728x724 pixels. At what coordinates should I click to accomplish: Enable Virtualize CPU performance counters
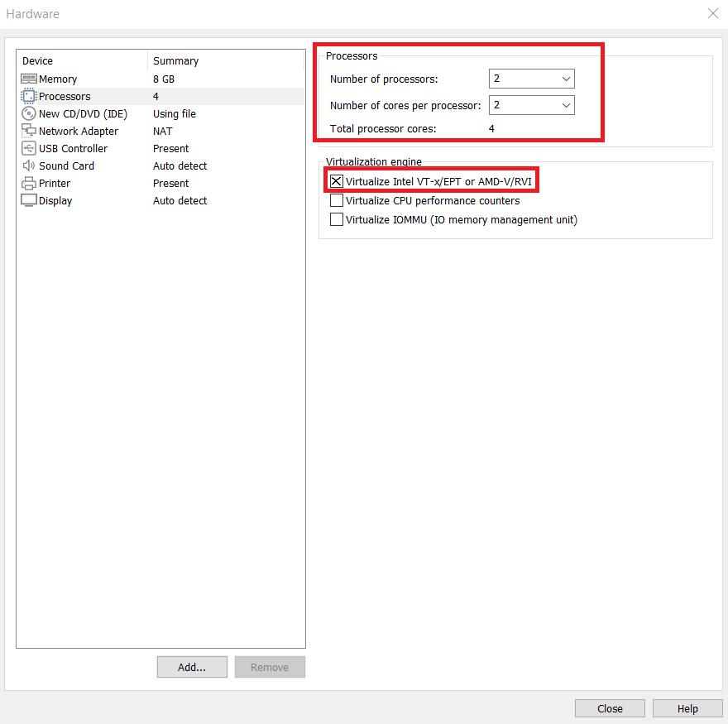click(336, 200)
